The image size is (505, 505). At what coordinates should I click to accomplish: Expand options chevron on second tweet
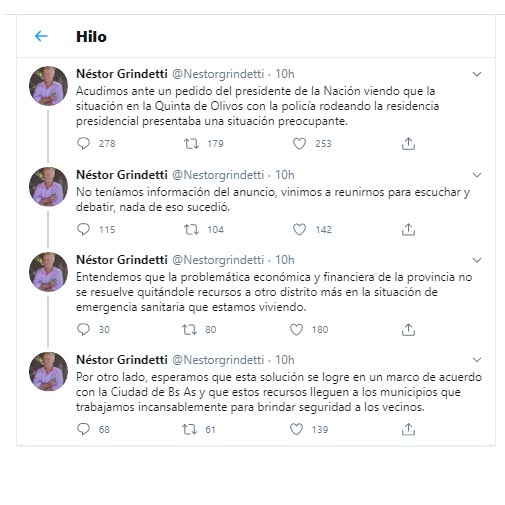click(477, 175)
